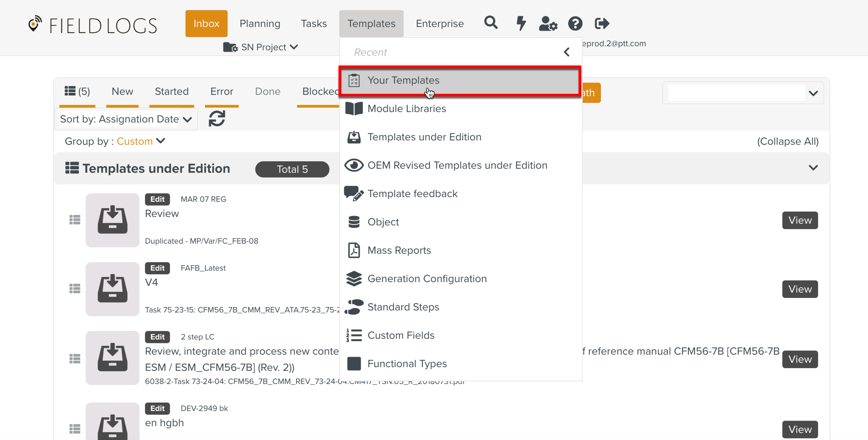
Task: Choose Standard Steps in the dropdown menu
Action: click(403, 307)
